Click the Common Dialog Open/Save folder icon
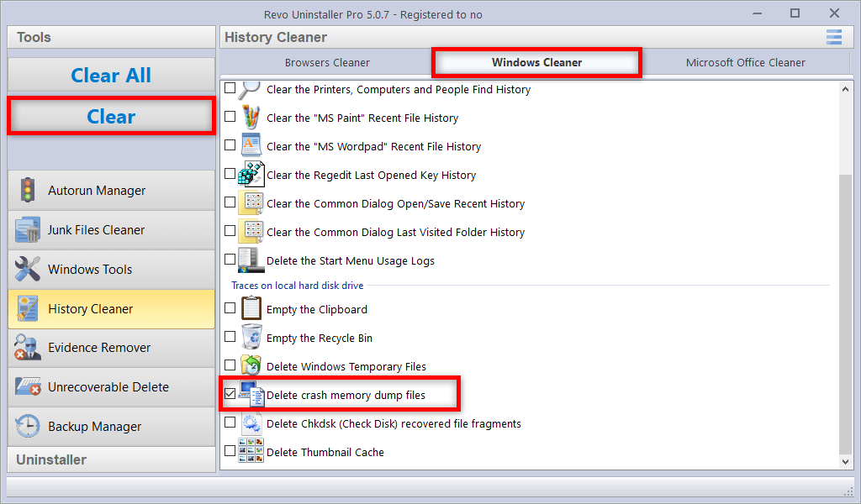 [x=251, y=203]
